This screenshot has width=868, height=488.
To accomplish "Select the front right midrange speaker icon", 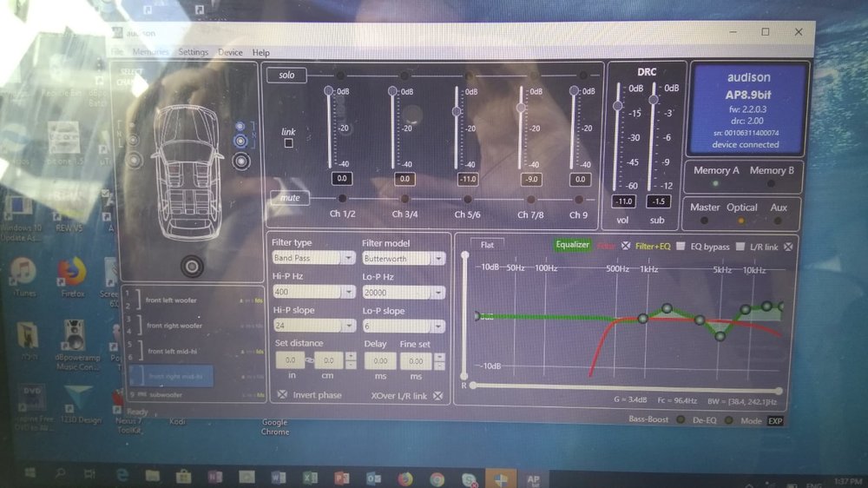I will coord(240,142).
